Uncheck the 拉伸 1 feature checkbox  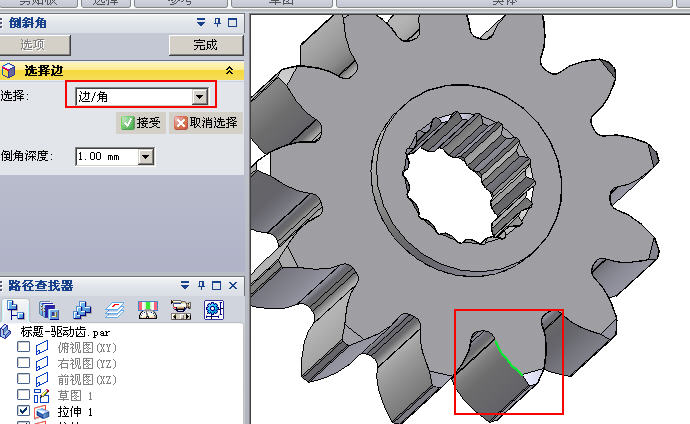point(23,411)
